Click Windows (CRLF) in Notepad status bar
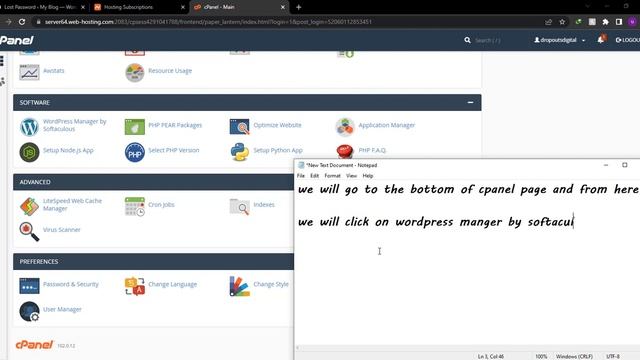This screenshot has height=360, width=640. [574, 356]
